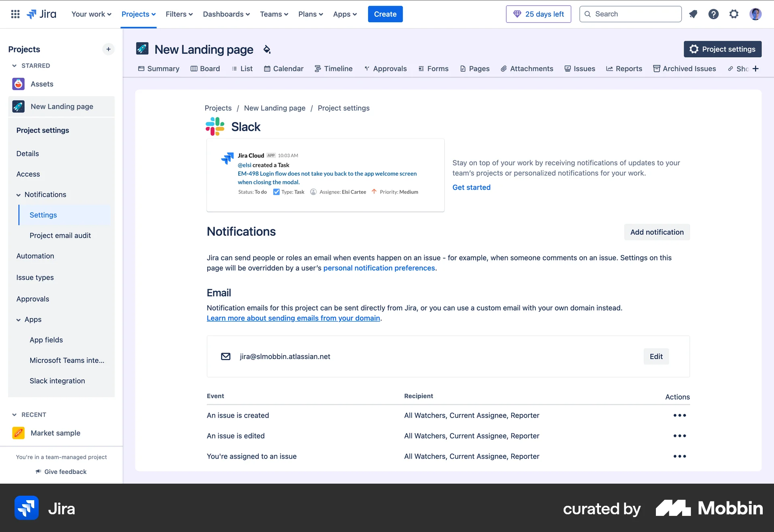This screenshot has width=774, height=532.
Task: Click the Add notification button
Action: click(x=656, y=232)
